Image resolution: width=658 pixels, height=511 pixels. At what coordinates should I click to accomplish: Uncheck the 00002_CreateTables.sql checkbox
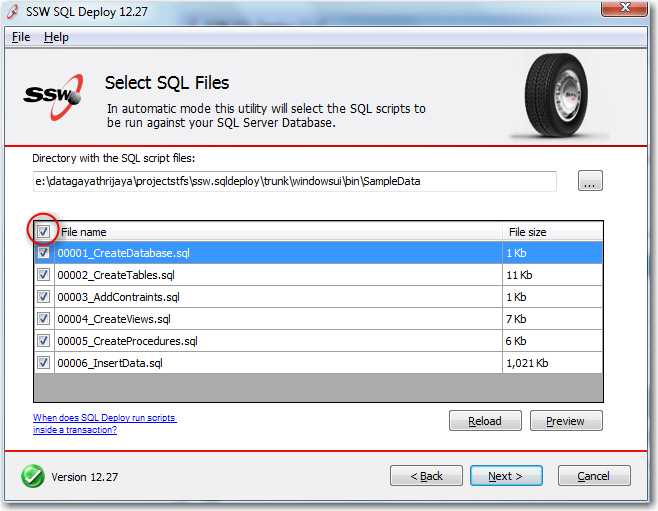43,275
